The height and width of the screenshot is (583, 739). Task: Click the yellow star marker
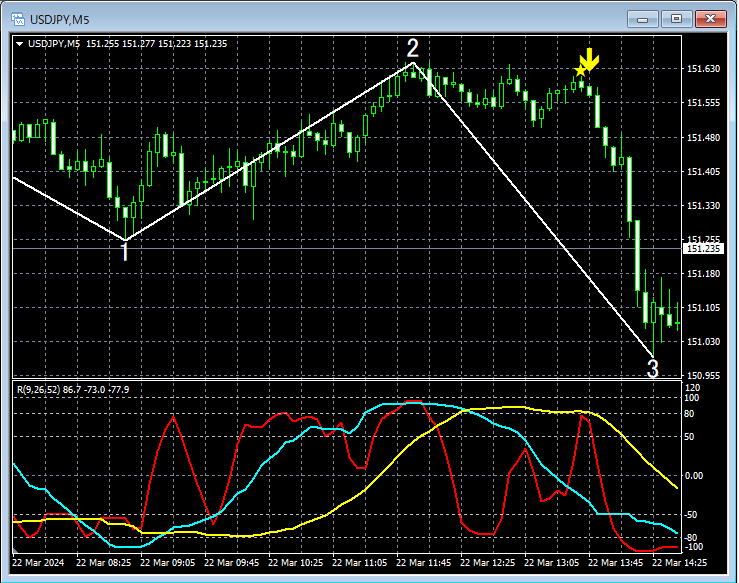click(x=580, y=71)
